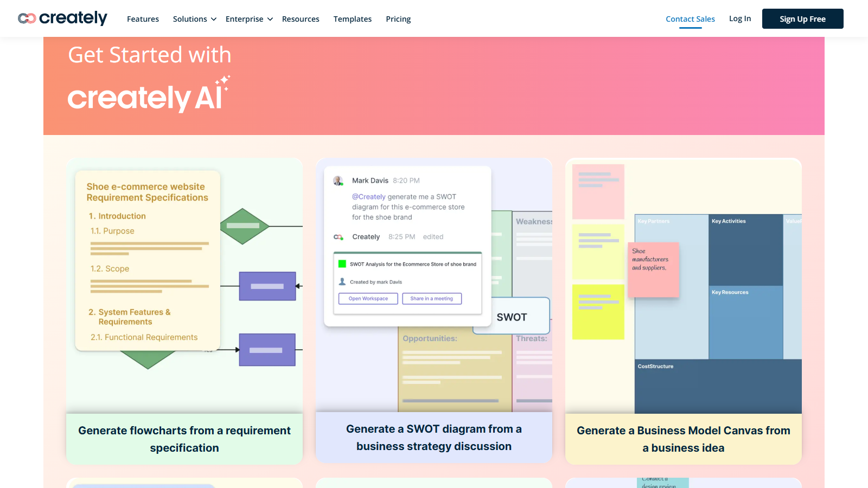Image resolution: width=868 pixels, height=488 pixels.
Task: Click Generate a SWOT diagram caption
Action: click(x=434, y=438)
